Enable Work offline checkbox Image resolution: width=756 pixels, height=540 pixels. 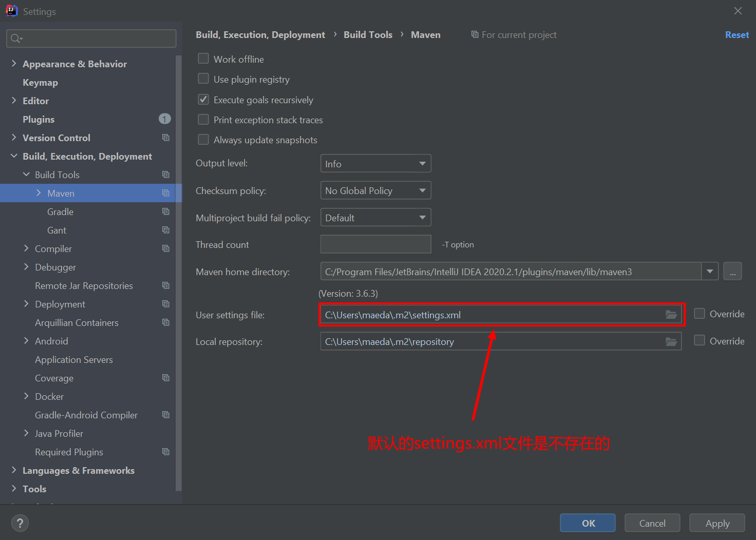203,59
